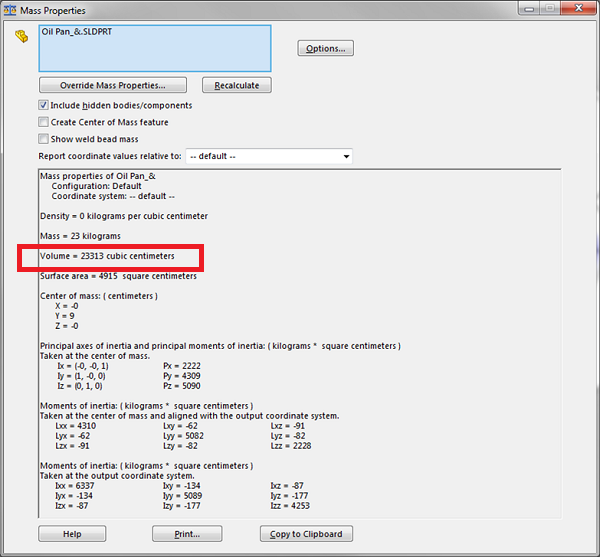Click the Surface area result line

pyautogui.click(x=118, y=276)
